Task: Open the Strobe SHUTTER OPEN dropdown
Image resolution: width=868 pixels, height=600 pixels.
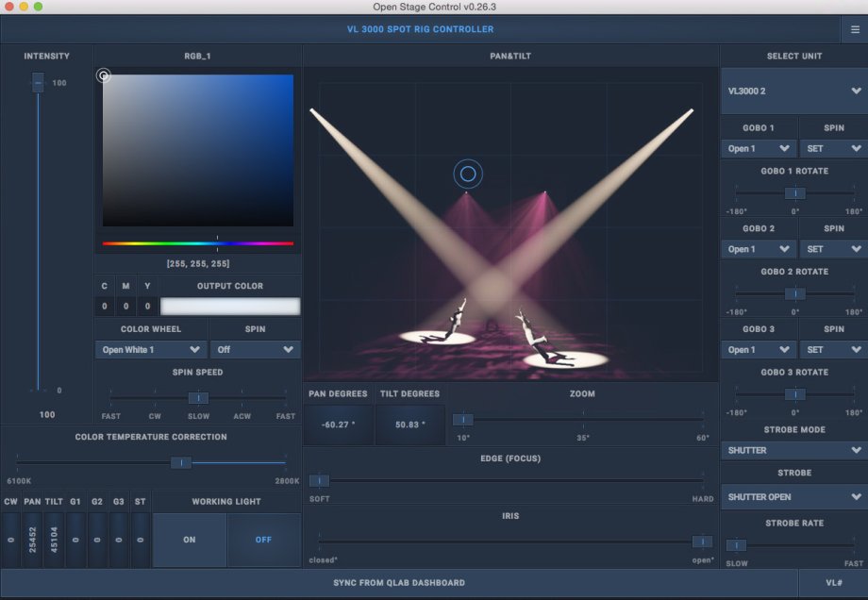Action: pyautogui.click(x=793, y=497)
